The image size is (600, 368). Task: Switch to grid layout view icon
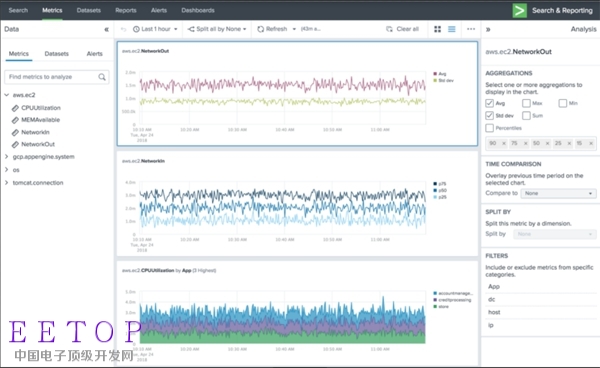(x=437, y=29)
